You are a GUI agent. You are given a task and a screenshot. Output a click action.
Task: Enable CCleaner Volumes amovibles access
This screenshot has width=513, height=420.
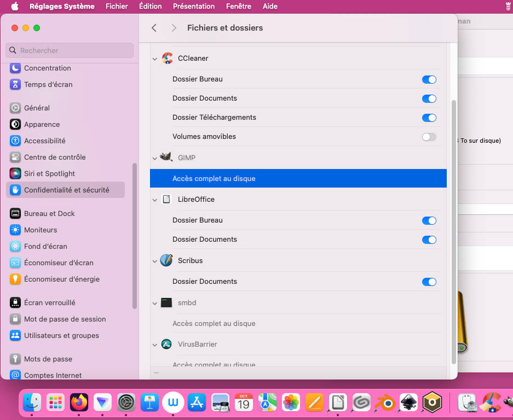coord(429,137)
